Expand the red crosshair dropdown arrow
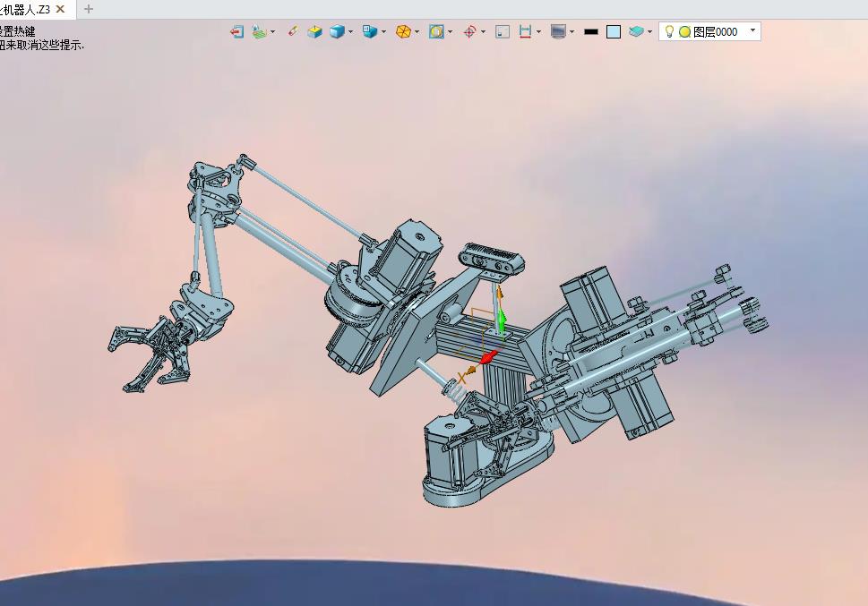The height and width of the screenshot is (606, 868). point(484,32)
